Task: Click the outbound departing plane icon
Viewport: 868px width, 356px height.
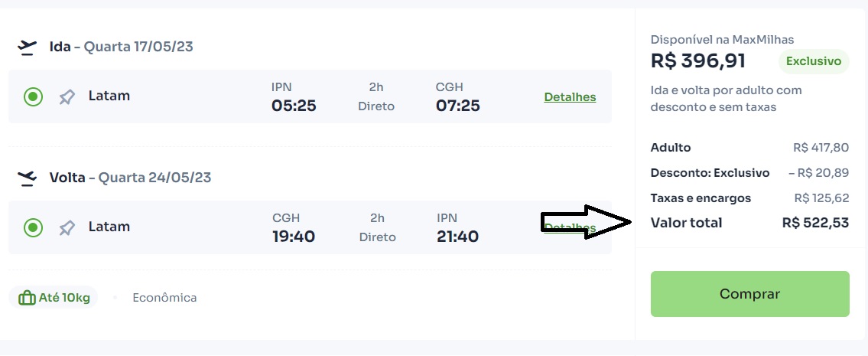Action: coord(27,47)
